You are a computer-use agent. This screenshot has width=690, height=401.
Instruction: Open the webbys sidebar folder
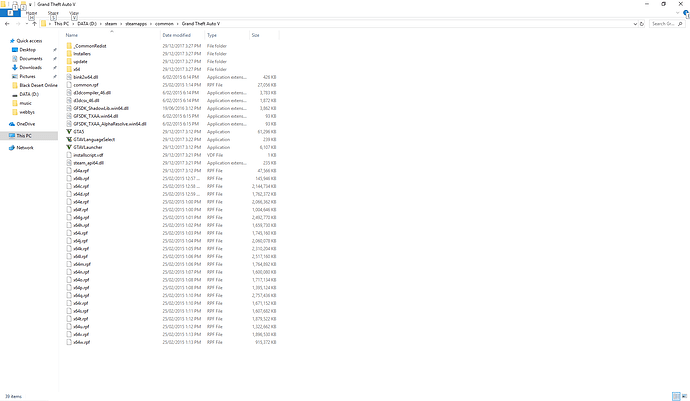pyautogui.click(x=27, y=112)
